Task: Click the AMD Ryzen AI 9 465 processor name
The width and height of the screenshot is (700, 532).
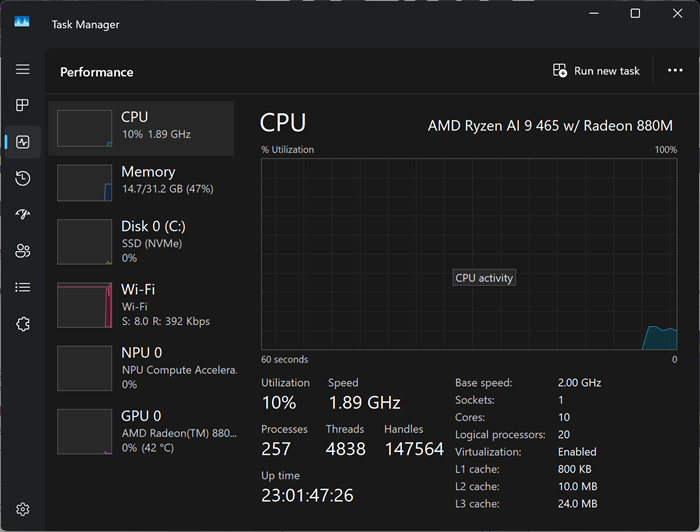Action: [550, 126]
